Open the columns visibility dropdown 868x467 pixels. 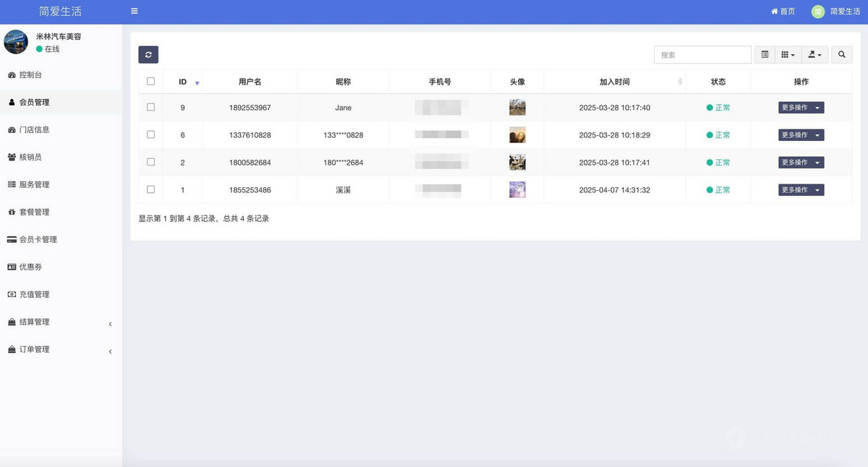788,54
